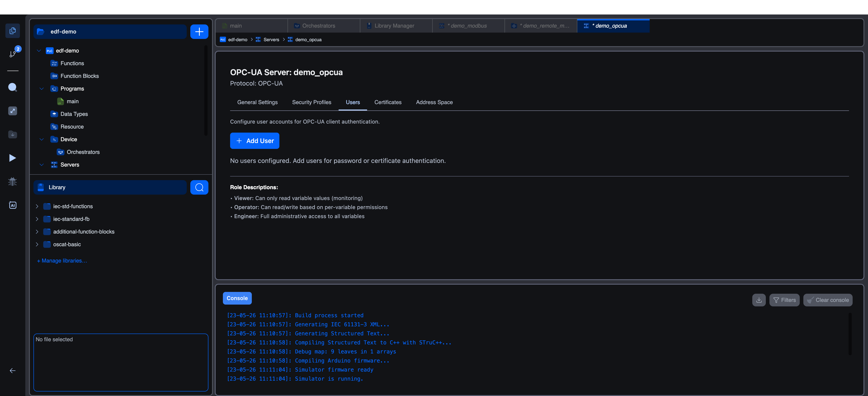Click the No file selected info box
This screenshot has width=868, height=396.
(121, 362)
